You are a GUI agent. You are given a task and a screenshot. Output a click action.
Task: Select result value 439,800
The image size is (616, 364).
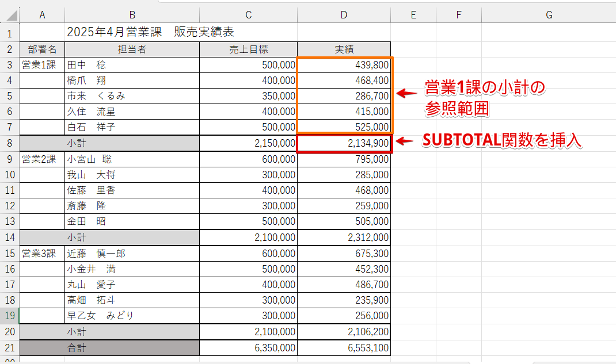(x=344, y=65)
